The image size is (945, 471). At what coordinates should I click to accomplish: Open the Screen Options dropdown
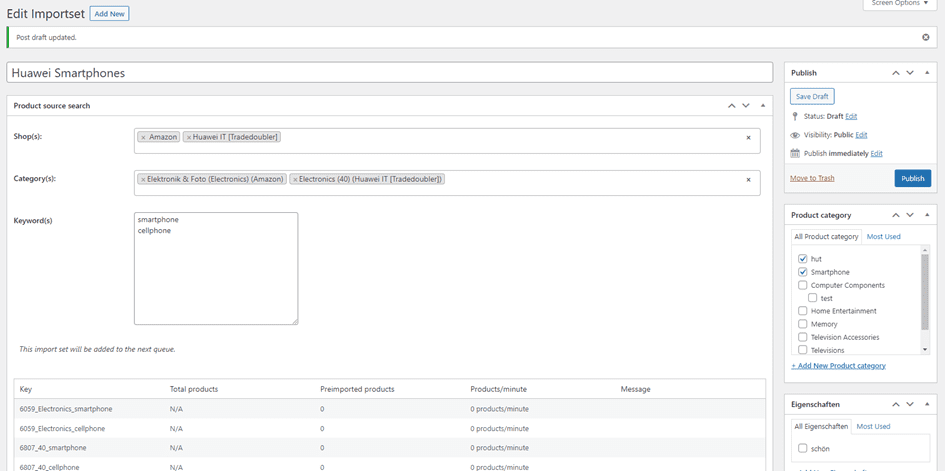point(899,4)
